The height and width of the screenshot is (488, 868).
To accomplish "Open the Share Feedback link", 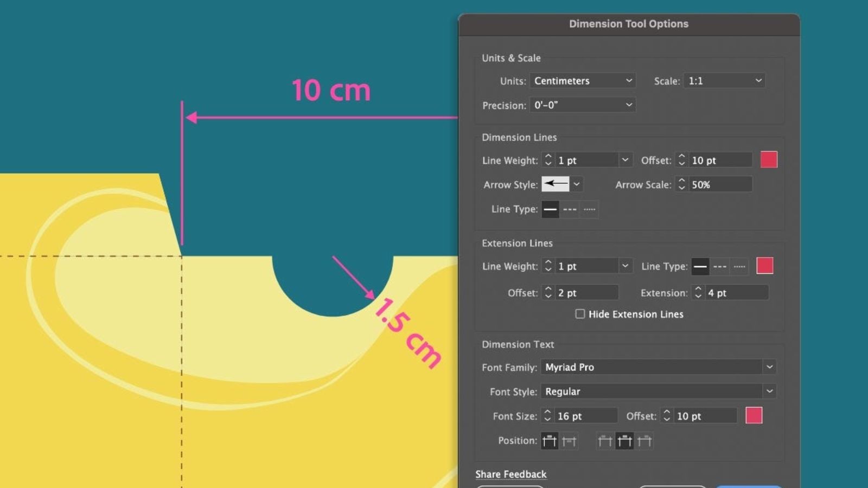I will point(510,474).
